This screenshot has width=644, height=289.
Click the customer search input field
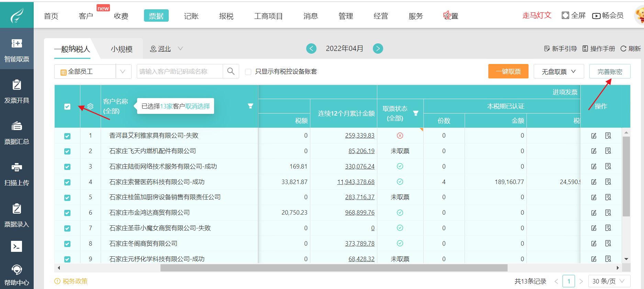(x=179, y=72)
